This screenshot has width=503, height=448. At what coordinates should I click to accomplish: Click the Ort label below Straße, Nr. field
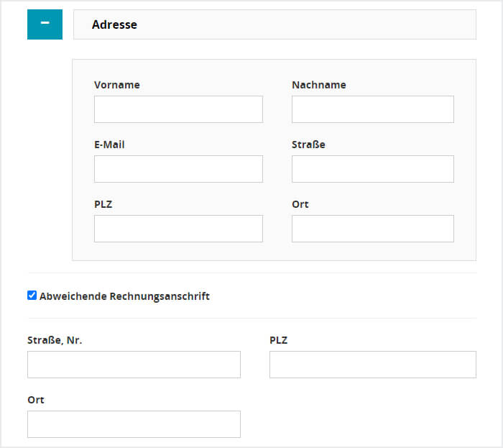[36, 400]
